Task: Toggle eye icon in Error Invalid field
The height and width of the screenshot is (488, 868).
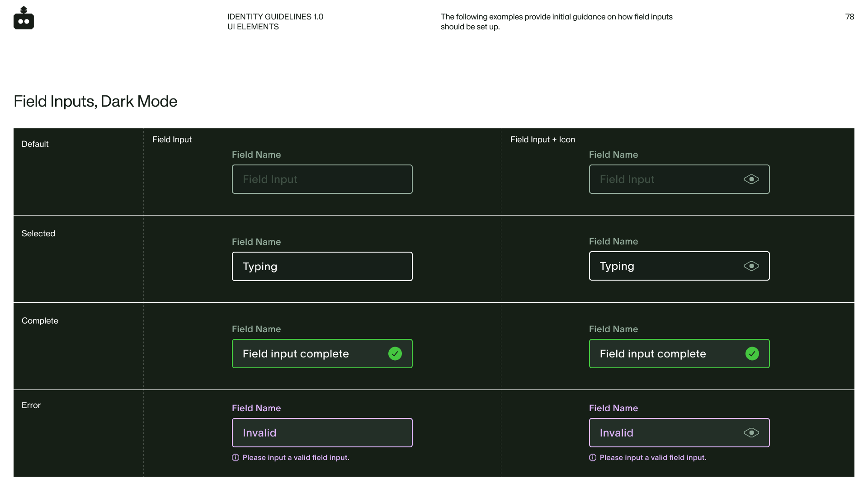Action: click(751, 433)
